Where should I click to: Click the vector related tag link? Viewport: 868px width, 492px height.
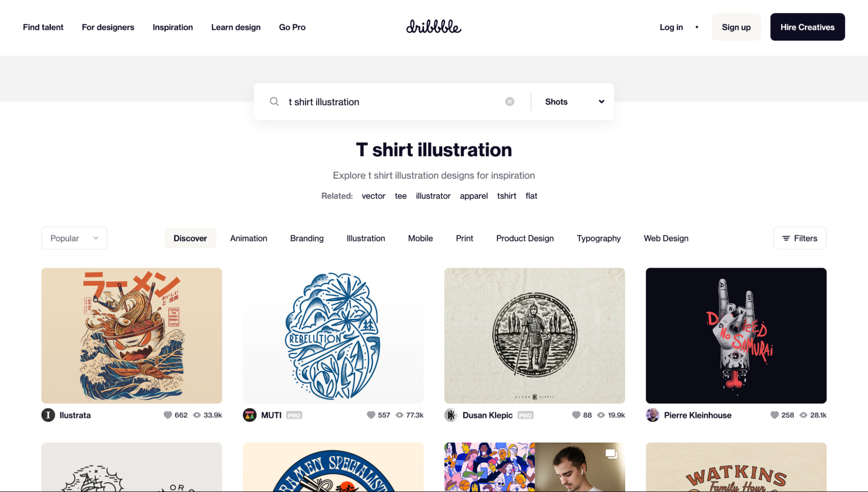(x=373, y=195)
